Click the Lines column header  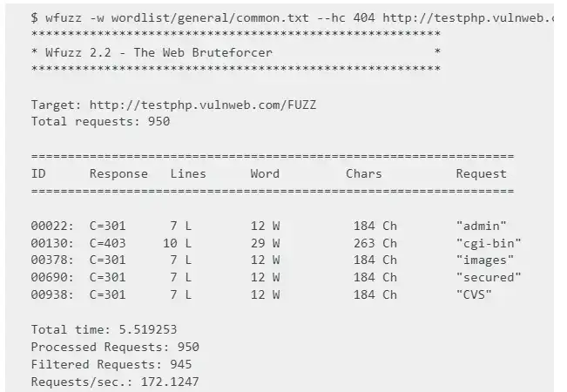pyautogui.click(x=188, y=173)
